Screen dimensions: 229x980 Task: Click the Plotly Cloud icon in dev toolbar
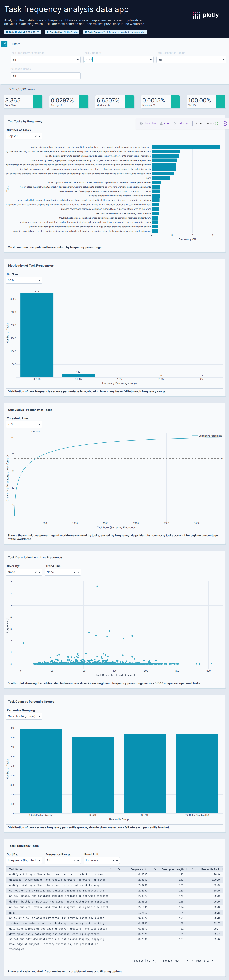click(x=141, y=124)
